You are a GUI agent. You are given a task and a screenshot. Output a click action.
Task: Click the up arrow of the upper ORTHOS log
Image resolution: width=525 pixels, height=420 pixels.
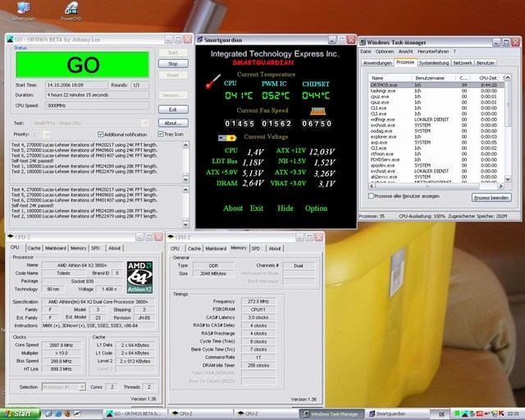pyautogui.click(x=186, y=144)
